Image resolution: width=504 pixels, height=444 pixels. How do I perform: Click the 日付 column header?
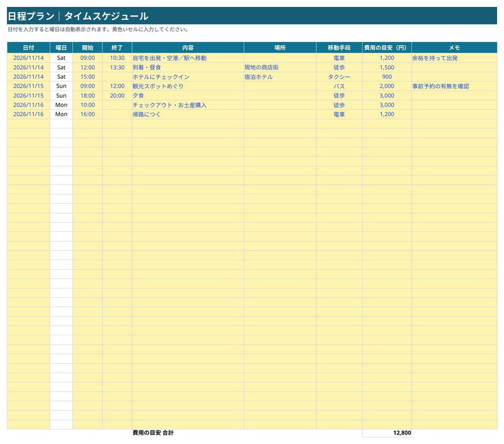(28, 48)
